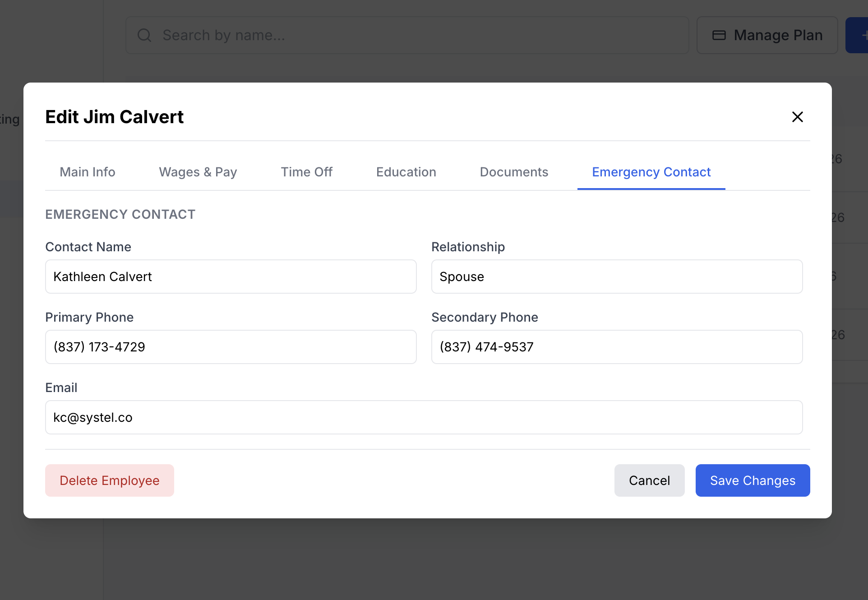Cancel the employee edit
The width and height of the screenshot is (868, 600).
pos(649,480)
